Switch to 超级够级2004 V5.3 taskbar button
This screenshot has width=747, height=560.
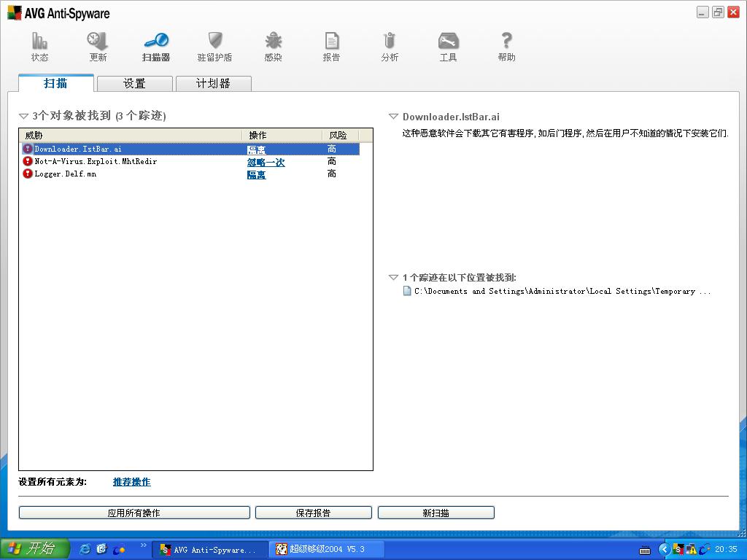[326, 550]
